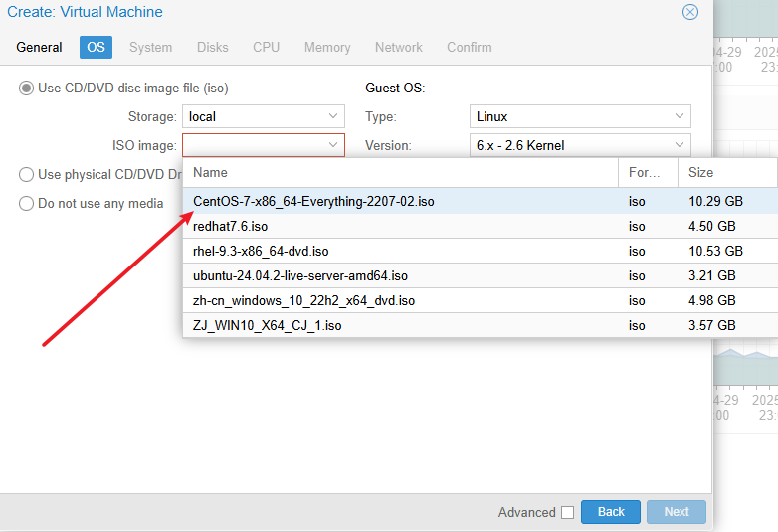This screenshot has width=778, height=532.
Task: Select ubuntu-24.04.2-live-server ISO
Action: 300,275
